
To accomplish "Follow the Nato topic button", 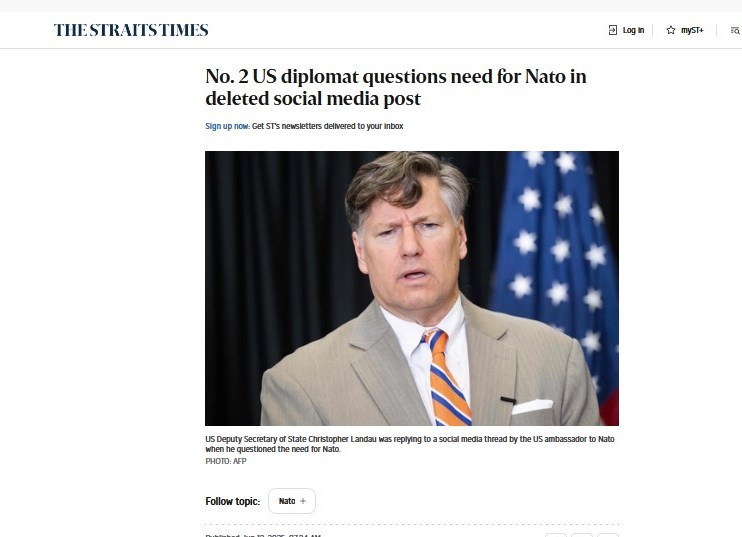I will click(x=291, y=501).
